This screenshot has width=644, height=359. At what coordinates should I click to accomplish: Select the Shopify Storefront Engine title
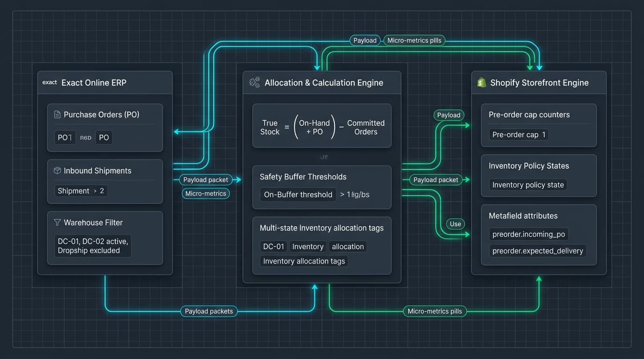[x=539, y=83]
